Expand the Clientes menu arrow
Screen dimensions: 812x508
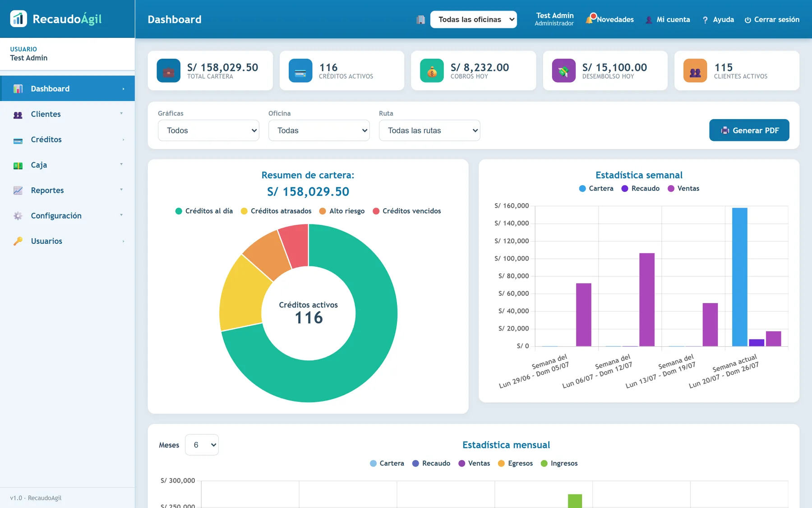[x=121, y=114]
